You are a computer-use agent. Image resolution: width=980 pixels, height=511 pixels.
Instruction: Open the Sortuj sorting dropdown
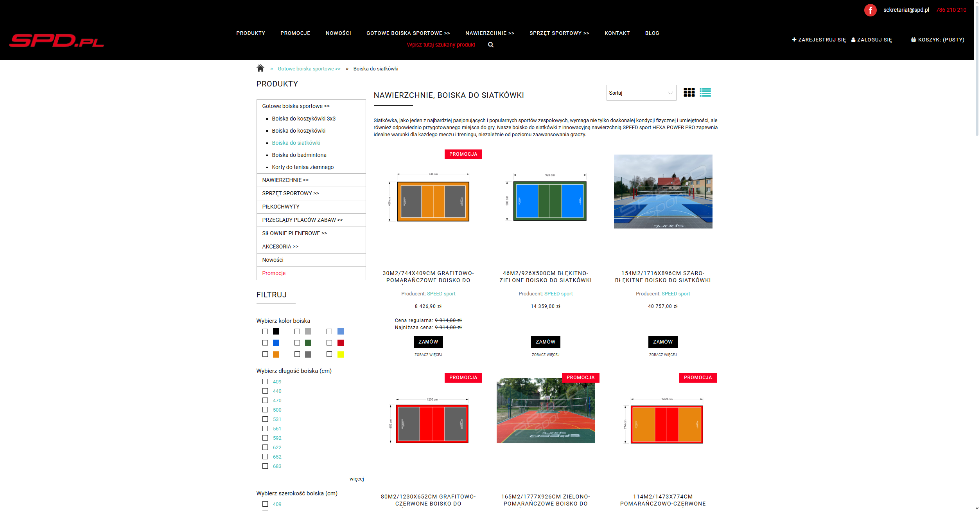tap(641, 93)
